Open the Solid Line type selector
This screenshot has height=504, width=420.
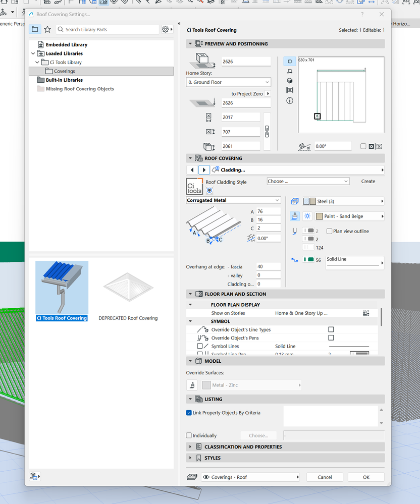355,263
